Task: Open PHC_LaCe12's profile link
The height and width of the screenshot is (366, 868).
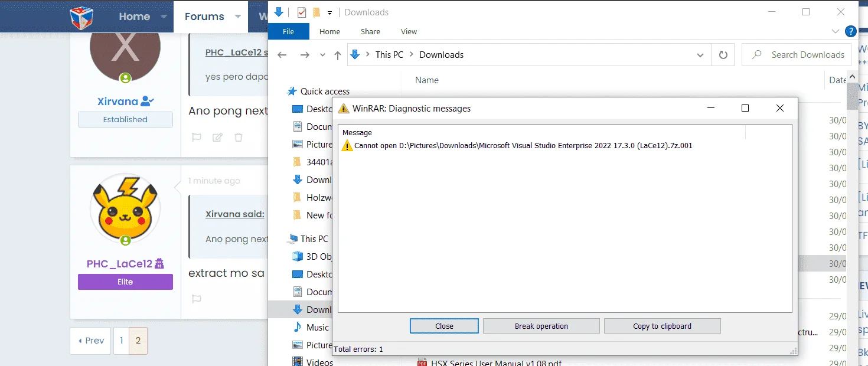Action: (119, 264)
